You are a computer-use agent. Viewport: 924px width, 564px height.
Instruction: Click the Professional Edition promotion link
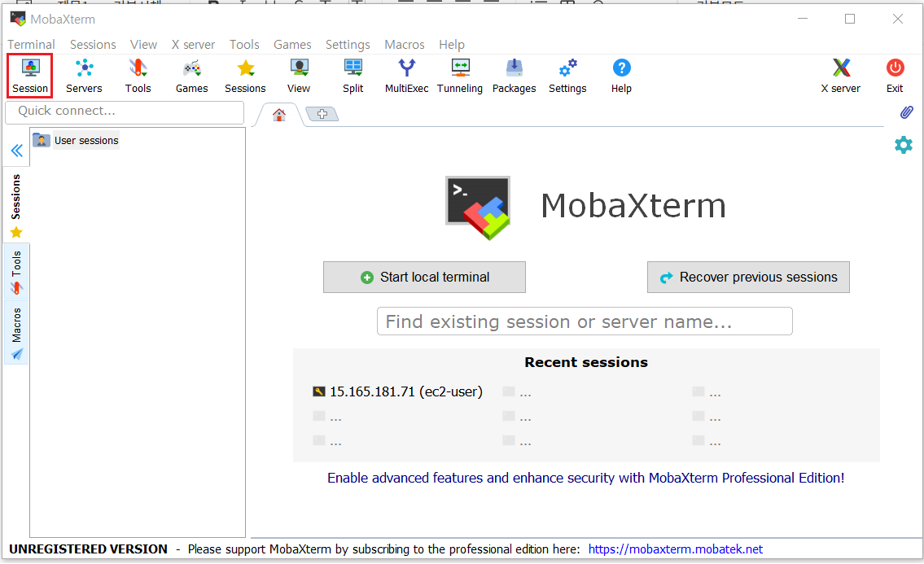click(586, 478)
